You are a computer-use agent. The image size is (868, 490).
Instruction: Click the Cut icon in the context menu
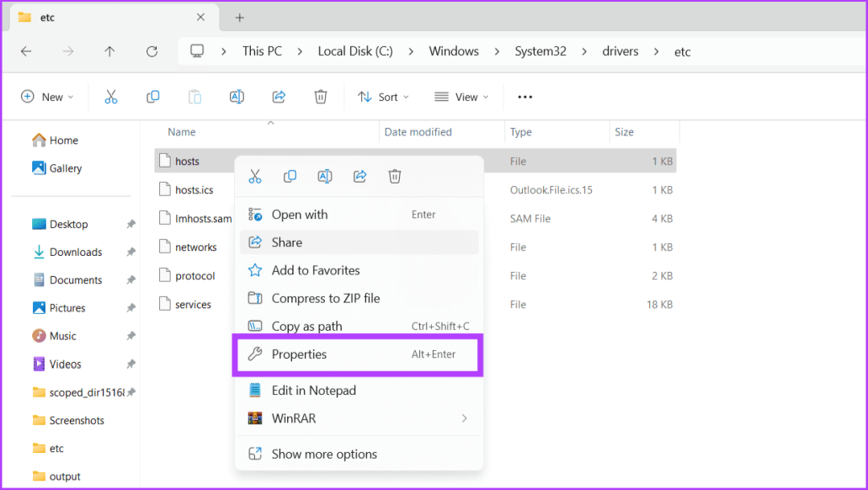254,177
